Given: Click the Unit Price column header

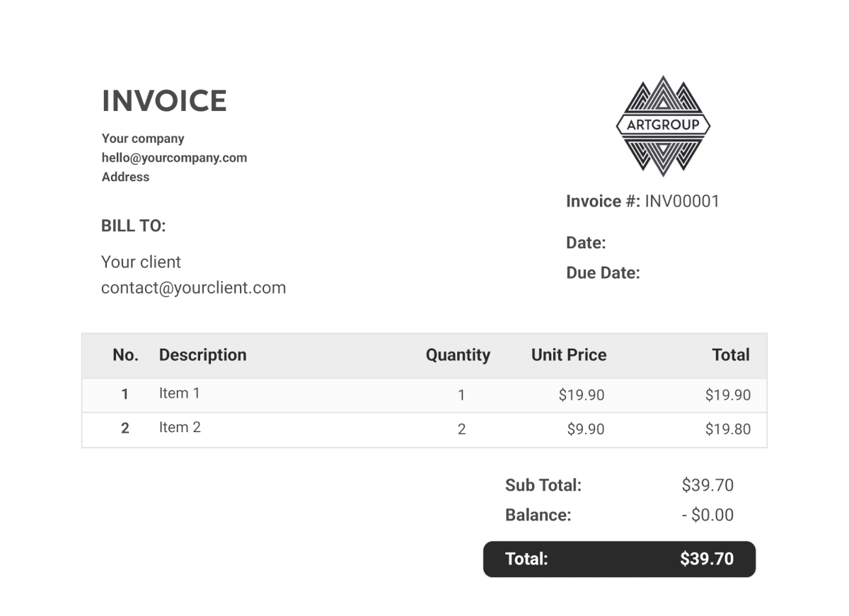Looking at the screenshot, I should click(x=569, y=355).
